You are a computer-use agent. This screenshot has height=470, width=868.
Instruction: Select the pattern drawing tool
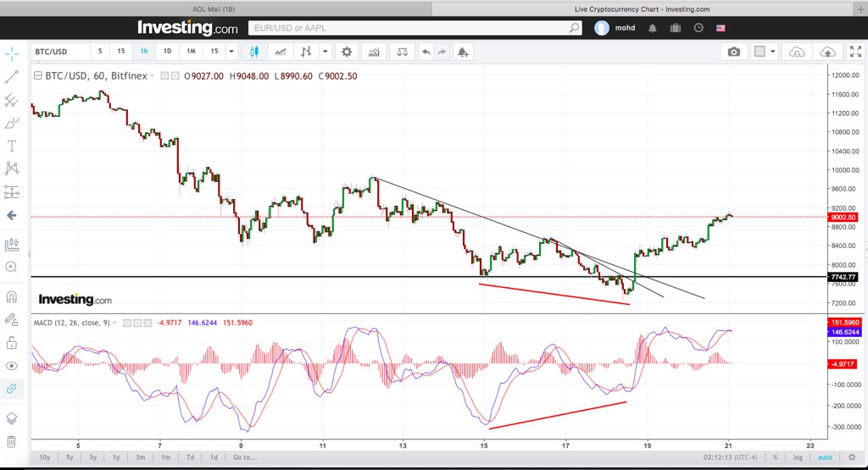pyautogui.click(x=12, y=169)
